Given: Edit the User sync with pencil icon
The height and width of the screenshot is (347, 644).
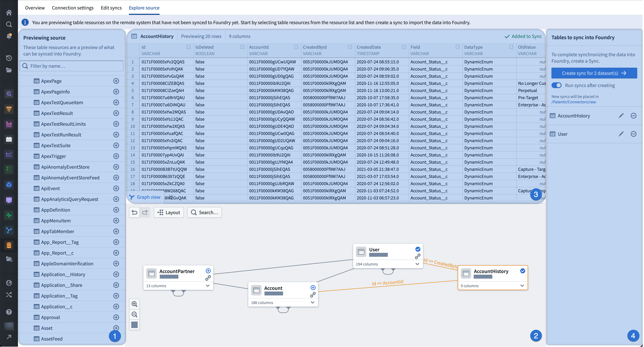Looking at the screenshot, I should (621, 134).
